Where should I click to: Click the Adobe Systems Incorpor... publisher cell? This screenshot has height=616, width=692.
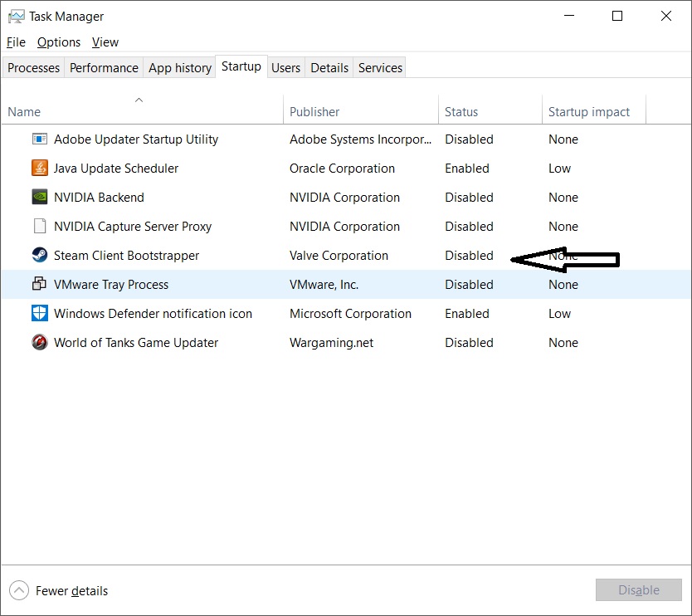(361, 139)
